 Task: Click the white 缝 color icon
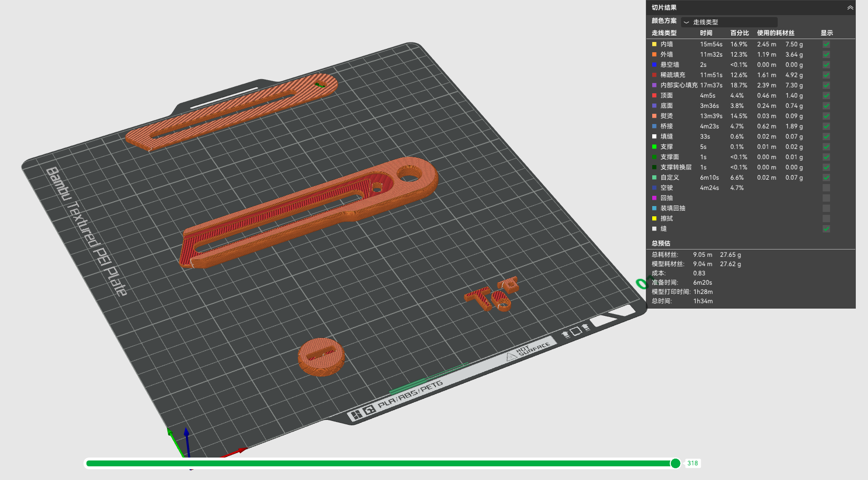[x=654, y=229]
